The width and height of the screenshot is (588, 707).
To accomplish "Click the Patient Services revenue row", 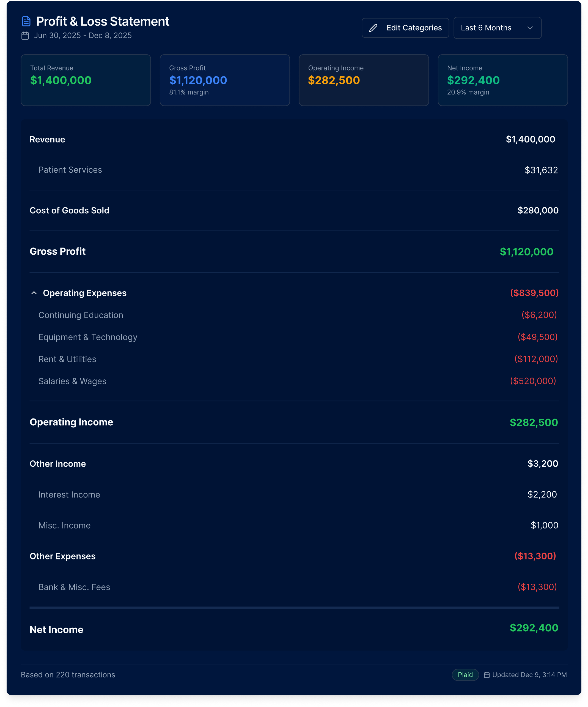I will pyautogui.click(x=70, y=170).
